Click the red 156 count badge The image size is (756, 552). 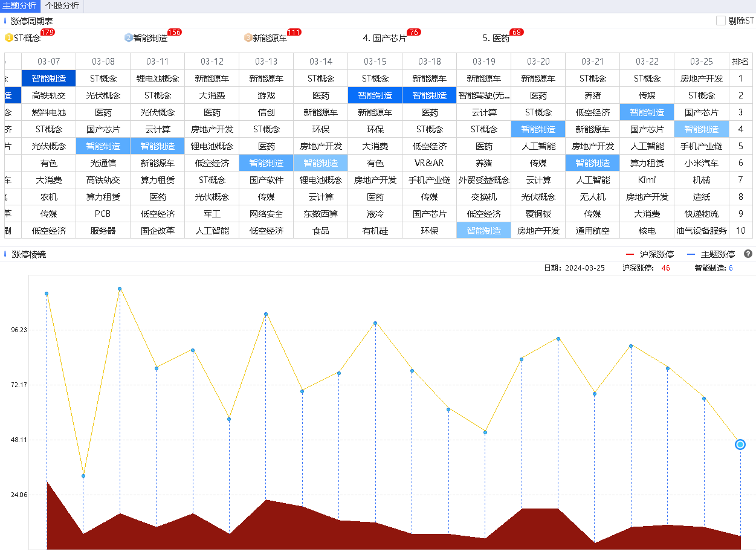175,32
